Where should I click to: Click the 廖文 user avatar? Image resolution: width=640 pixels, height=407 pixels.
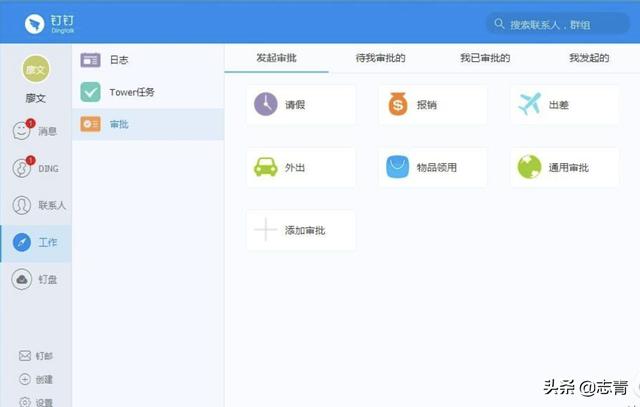(x=35, y=68)
